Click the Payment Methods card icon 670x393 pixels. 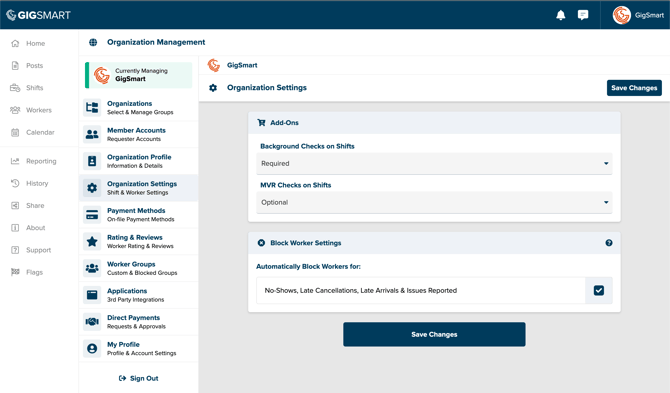(92, 214)
